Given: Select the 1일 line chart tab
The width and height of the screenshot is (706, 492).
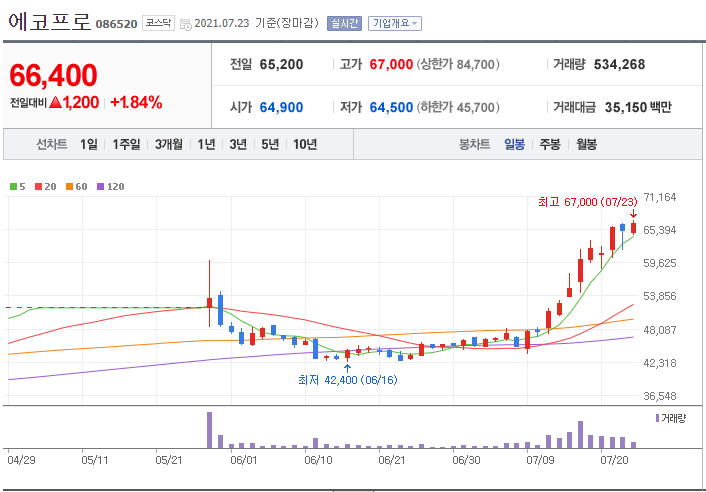Looking at the screenshot, I should click(89, 144).
